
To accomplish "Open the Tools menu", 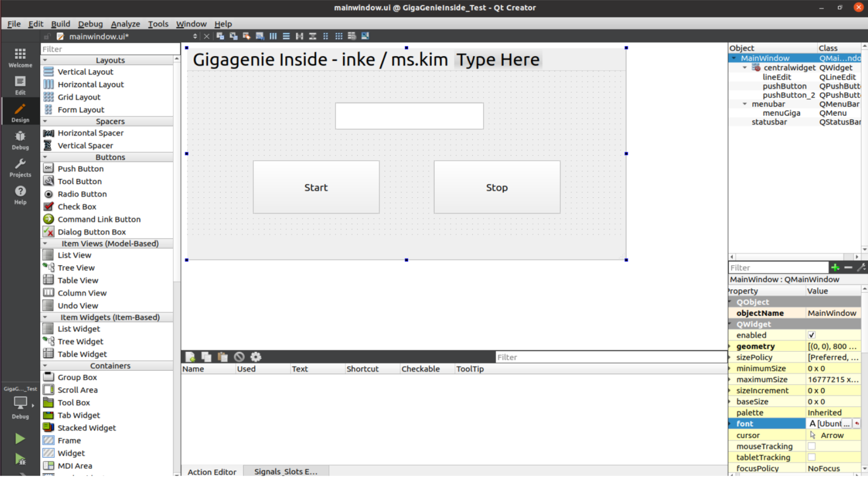I will 158,24.
